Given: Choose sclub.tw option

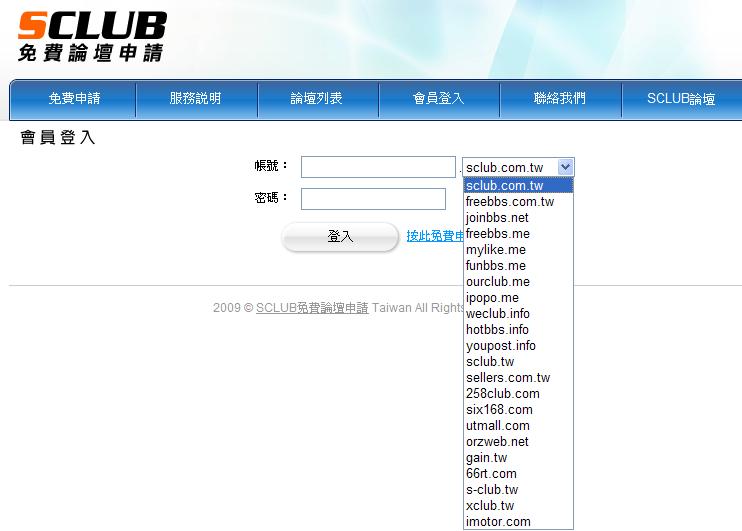Looking at the screenshot, I should coord(518,362).
